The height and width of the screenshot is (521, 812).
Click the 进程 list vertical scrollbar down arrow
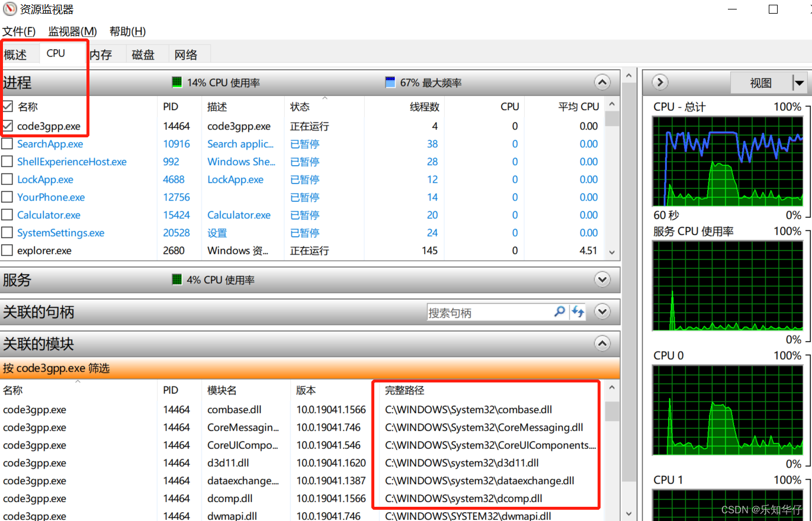(612, 253)
